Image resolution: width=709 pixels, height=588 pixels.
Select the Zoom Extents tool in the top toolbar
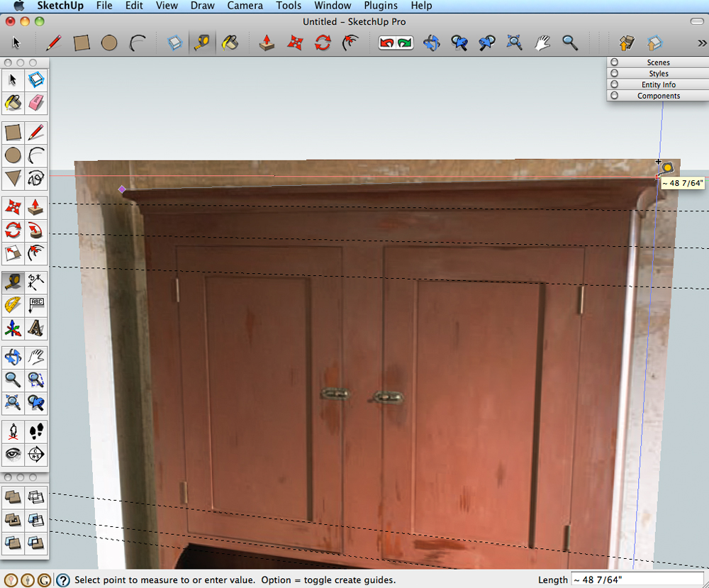[514, 43]
